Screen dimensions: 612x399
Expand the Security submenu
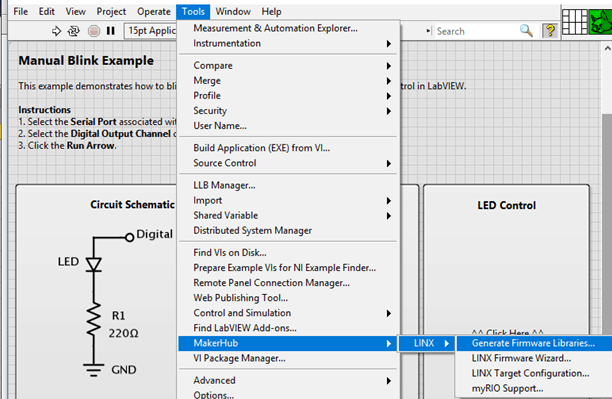[288, 111]
